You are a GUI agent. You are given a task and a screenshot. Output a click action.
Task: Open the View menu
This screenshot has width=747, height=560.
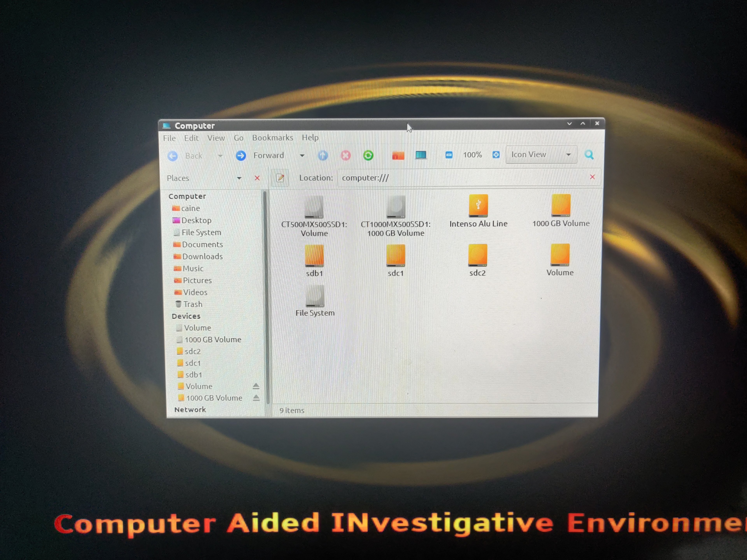pyautogui.click(x=216, y=138)
